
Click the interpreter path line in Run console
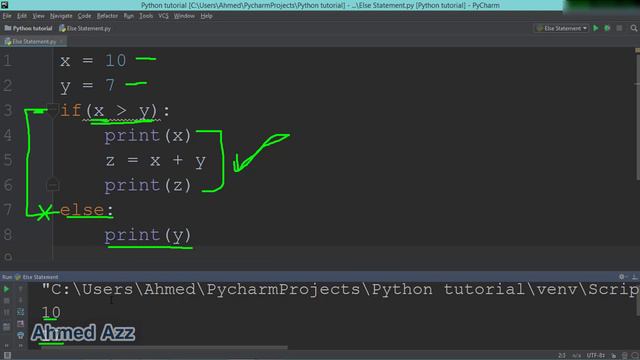pyautogui.click(x=340, y=289)
